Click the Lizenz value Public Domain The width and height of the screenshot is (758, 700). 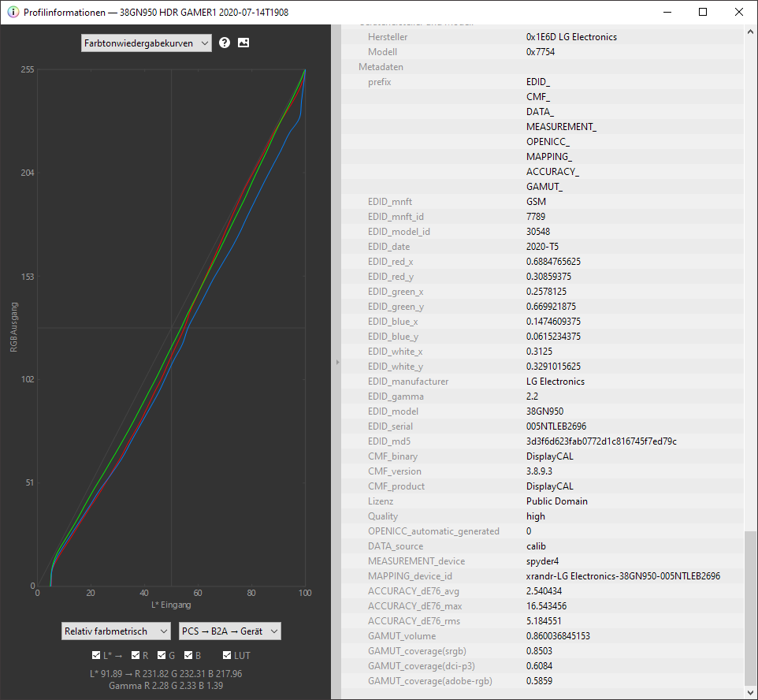(557, 501)
